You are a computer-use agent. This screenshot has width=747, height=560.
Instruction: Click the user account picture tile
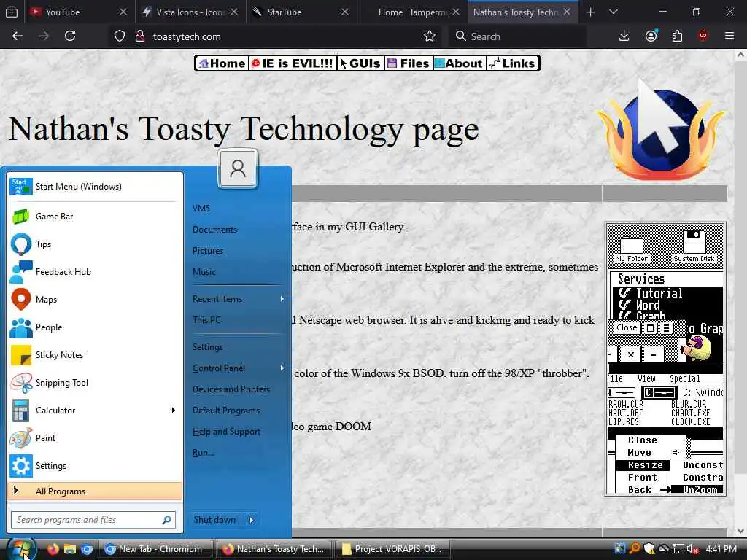click(x=238, y=168)
